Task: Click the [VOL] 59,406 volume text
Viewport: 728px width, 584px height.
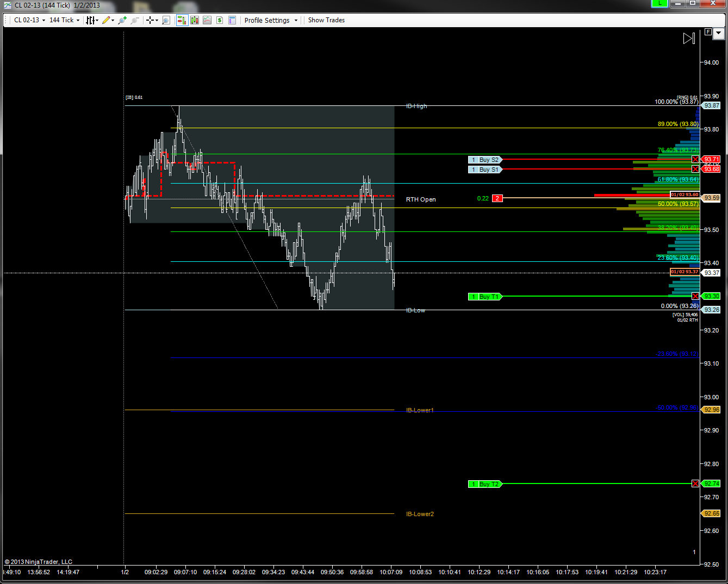Action: (x=685, y=315)
